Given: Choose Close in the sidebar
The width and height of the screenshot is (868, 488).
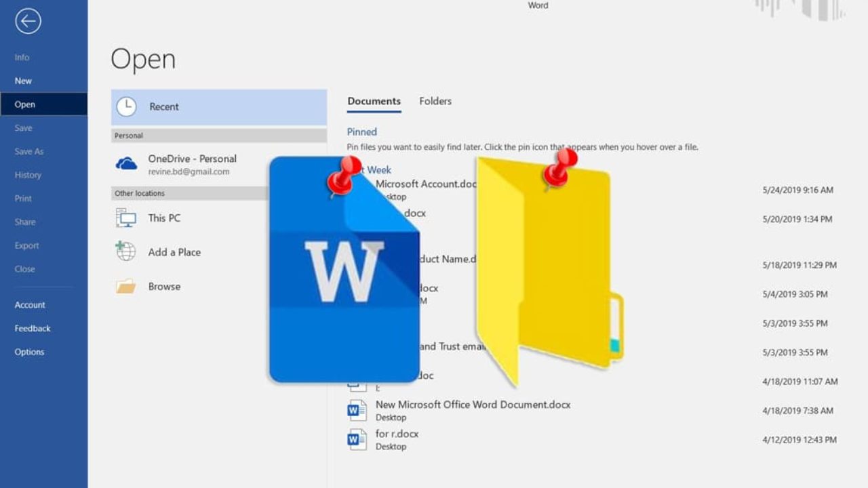Looking at the screenshot, I should [x=24, y=269].
